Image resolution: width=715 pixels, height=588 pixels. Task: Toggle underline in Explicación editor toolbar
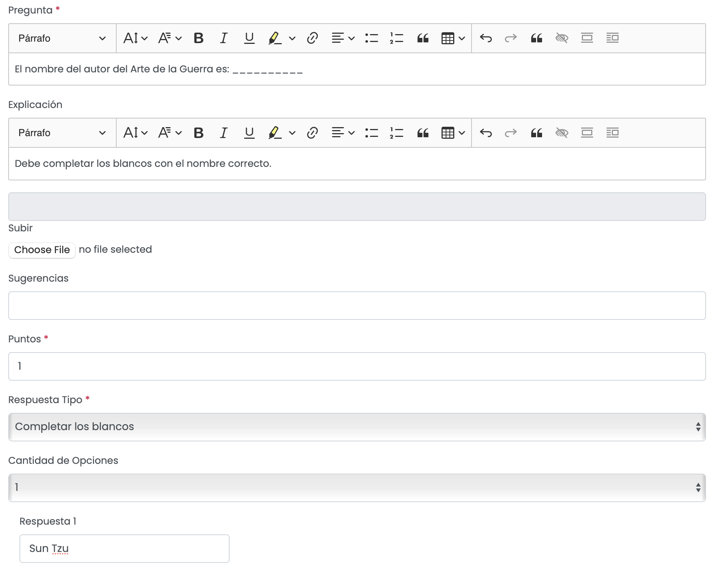tap(249, 133)
